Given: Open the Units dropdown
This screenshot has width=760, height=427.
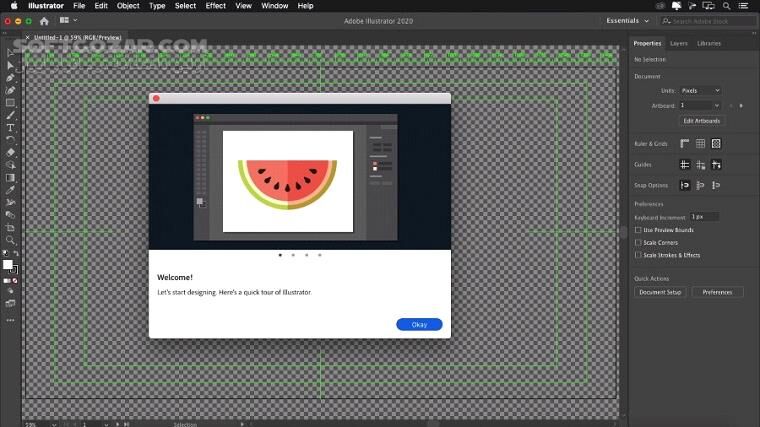Looking at the screenshot, I should 700,91.
